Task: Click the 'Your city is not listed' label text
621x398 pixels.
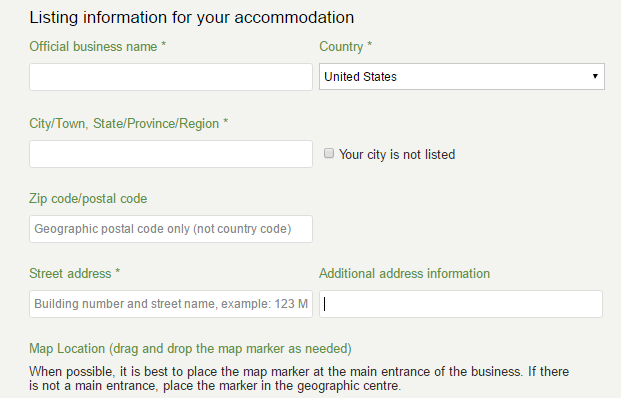Action: (397, 154)
